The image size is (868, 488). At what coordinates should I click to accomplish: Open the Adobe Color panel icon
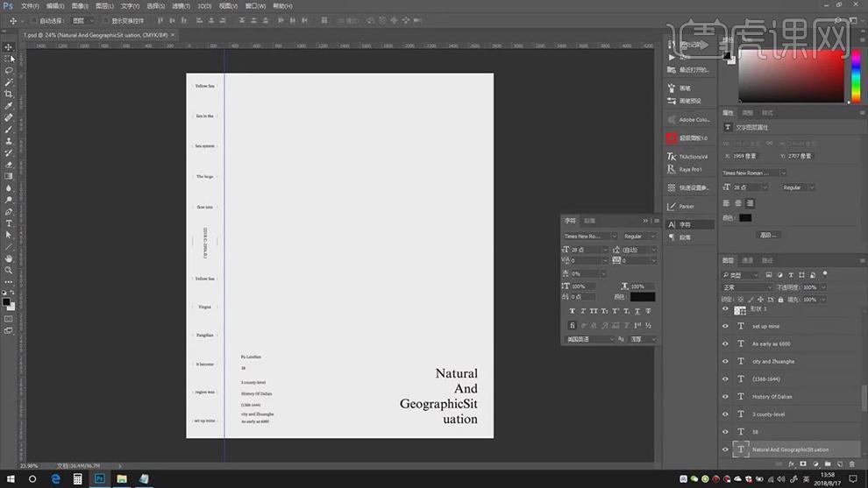pos(672,119)
